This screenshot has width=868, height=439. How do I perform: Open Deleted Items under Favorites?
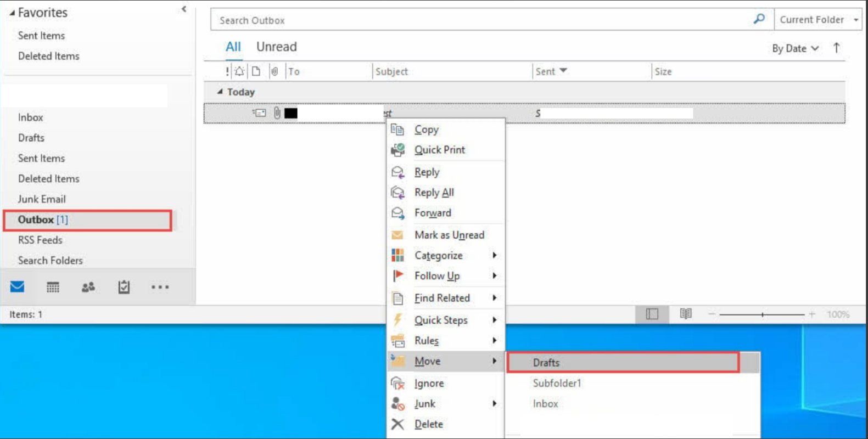(48, 56)
